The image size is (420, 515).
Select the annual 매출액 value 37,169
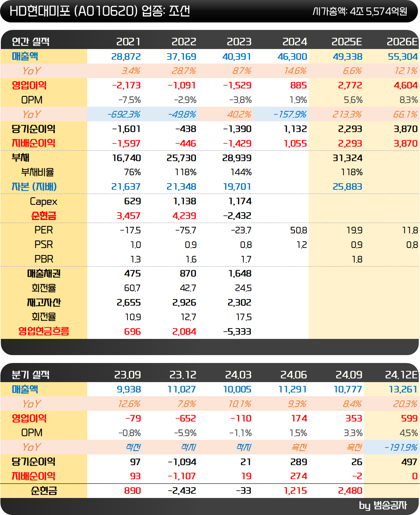point(181,56)
